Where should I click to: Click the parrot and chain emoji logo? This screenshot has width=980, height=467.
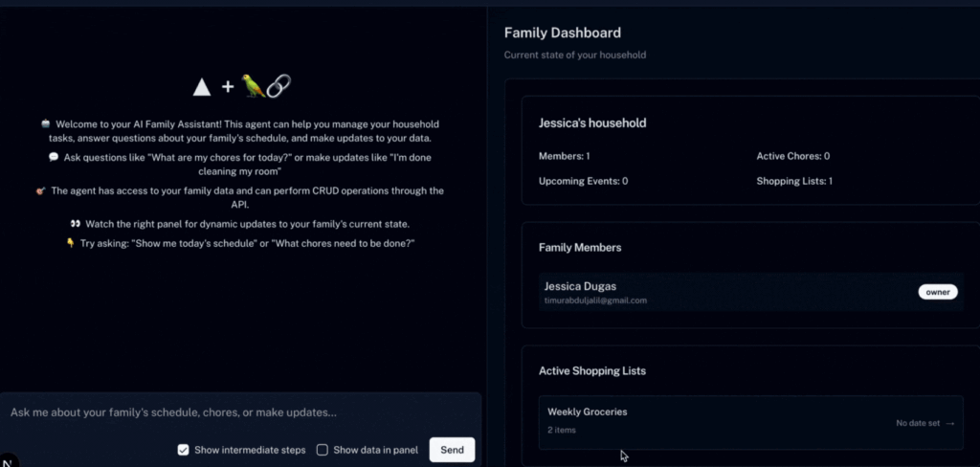click(x=265, y=86)
